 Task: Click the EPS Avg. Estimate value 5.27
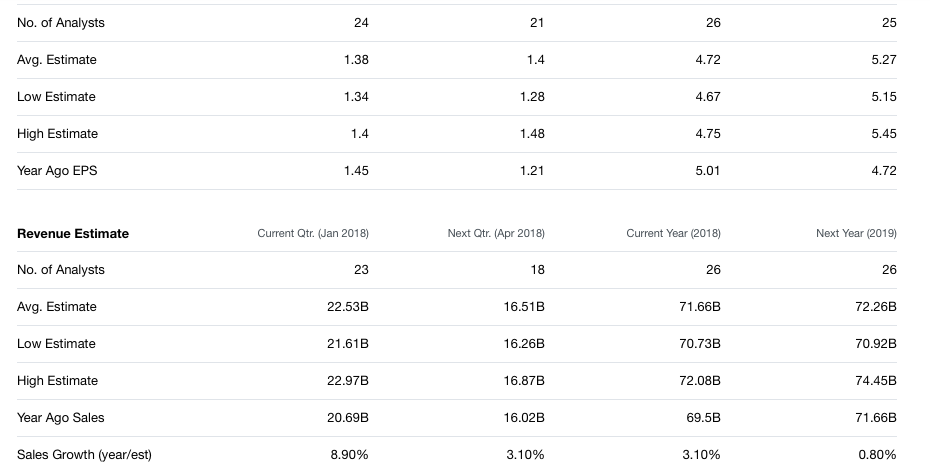tap(884, 60)
